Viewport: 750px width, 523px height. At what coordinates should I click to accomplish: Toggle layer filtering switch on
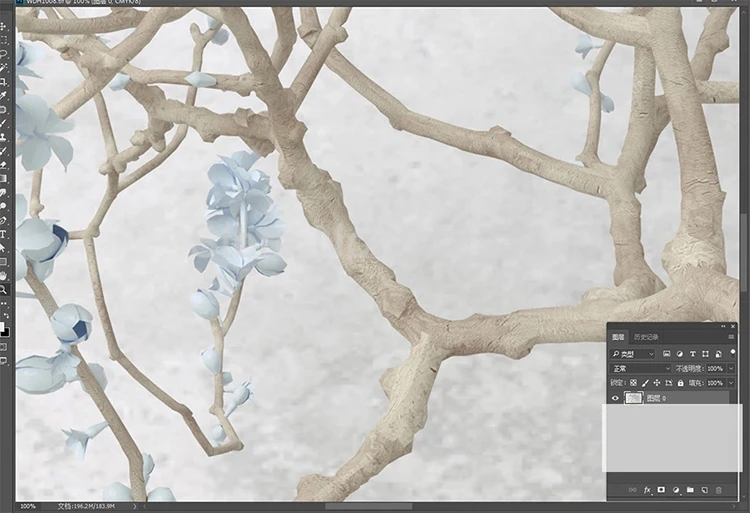coord(733,353)
